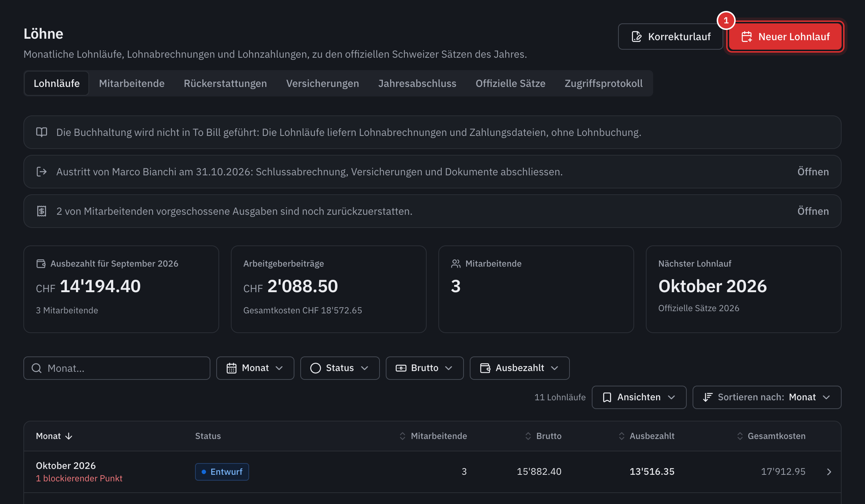The image size is (865, 504).
Task: Click the Arbeitgeberbeiträge summary card
Action: (328, 289)
